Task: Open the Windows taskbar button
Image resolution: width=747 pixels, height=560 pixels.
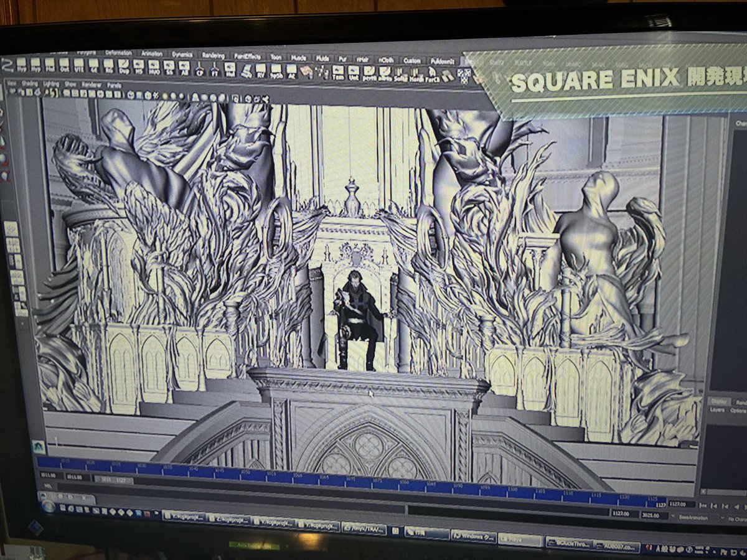Action: (x=473, y=536)
